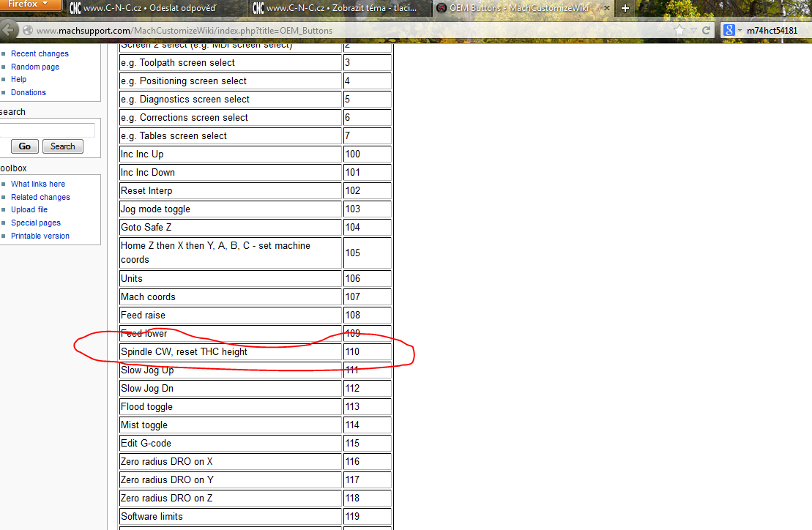The height and width of the screenshot is (530, 812).
Task: Open the Google search engine dropdown
Action: coord(732,31)
